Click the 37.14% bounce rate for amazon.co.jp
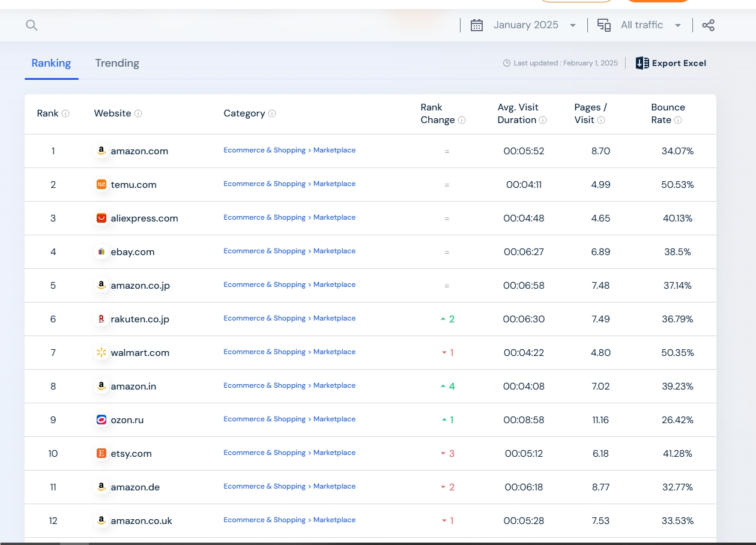The image size is (756, 545). pyautogui.click(x=677, y=286)
